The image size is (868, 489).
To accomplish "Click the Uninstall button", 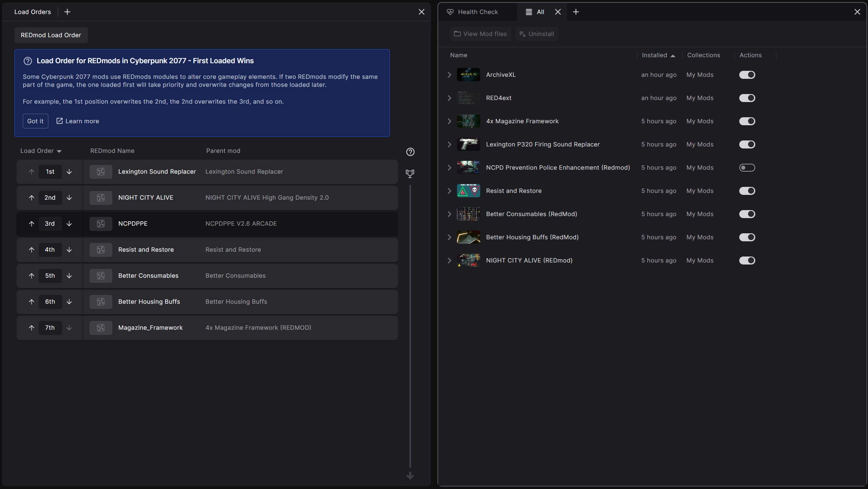I will tap(537, 34).
